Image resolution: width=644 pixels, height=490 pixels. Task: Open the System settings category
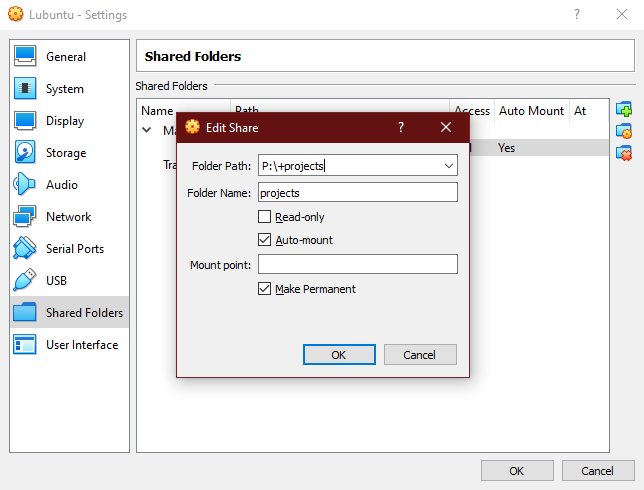(69, 89)
